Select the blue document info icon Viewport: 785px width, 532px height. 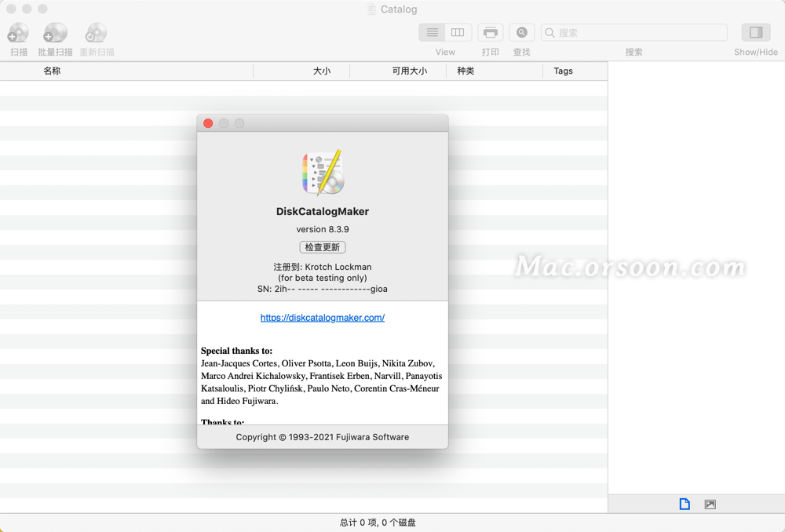(x=684, y=504)
